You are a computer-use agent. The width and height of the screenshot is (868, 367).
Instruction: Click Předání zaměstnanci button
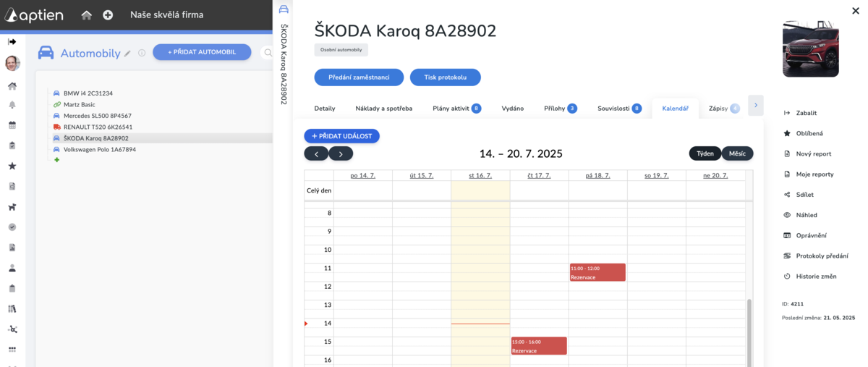coord(359,77)
